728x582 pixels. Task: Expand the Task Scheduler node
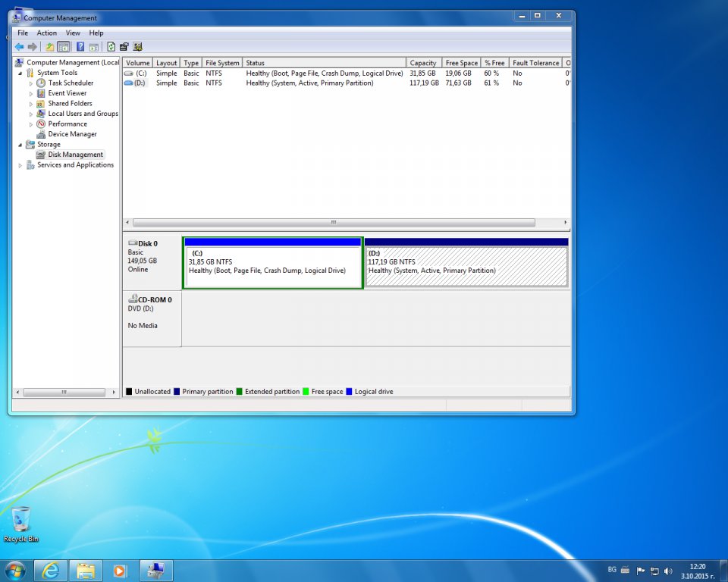[x=31, y=83]
